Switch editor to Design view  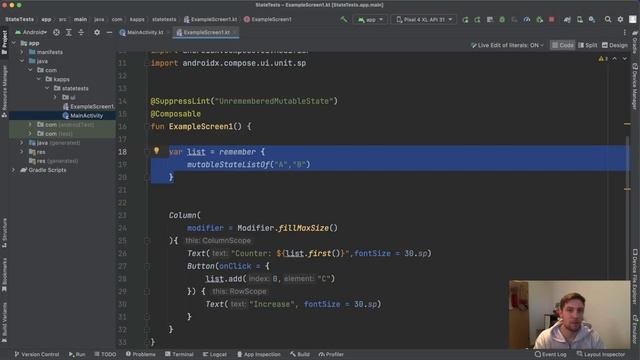[614, 45]
